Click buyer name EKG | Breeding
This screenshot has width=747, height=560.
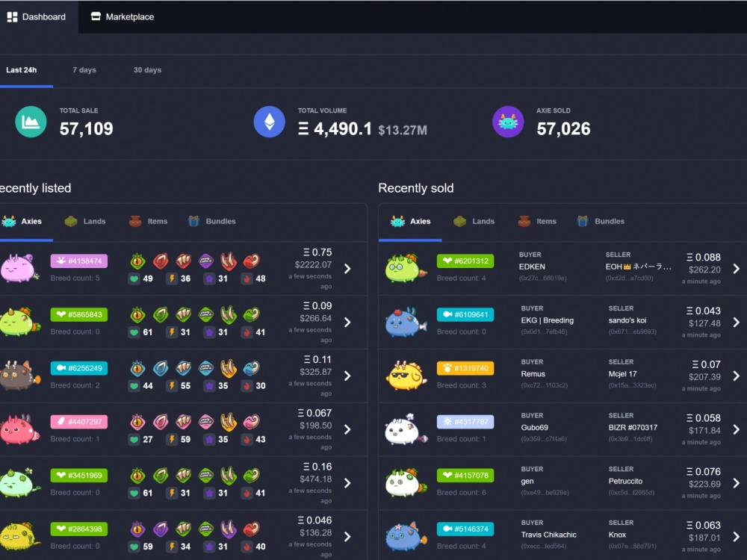548,320
